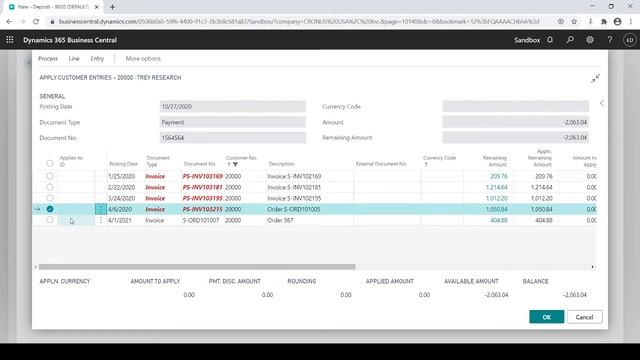This screenshot has height=360, width=640.
Task: Click the Document Type field Payment
Action: 233,122
